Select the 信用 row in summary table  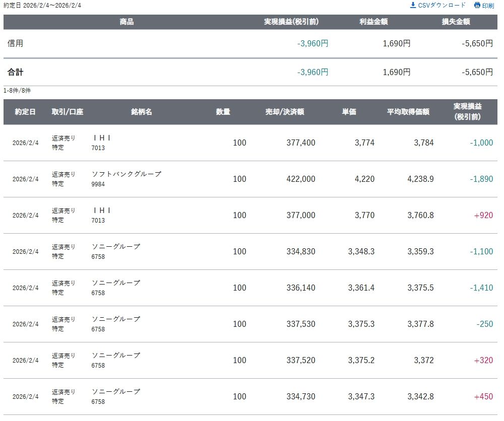pos(16,43)
